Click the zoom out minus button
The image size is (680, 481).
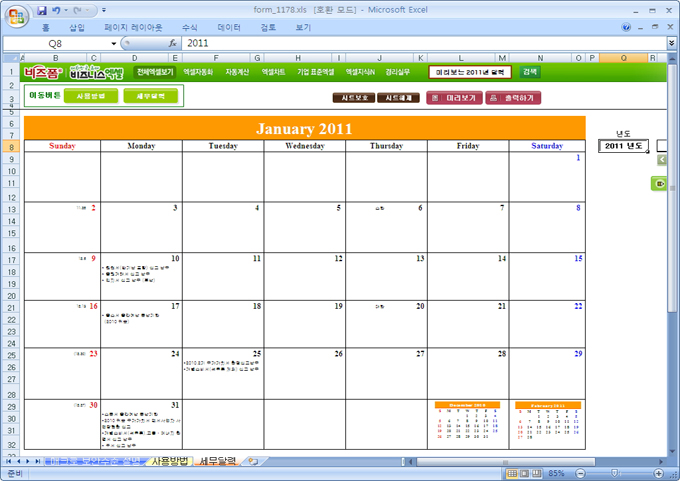tap(581, 474)
